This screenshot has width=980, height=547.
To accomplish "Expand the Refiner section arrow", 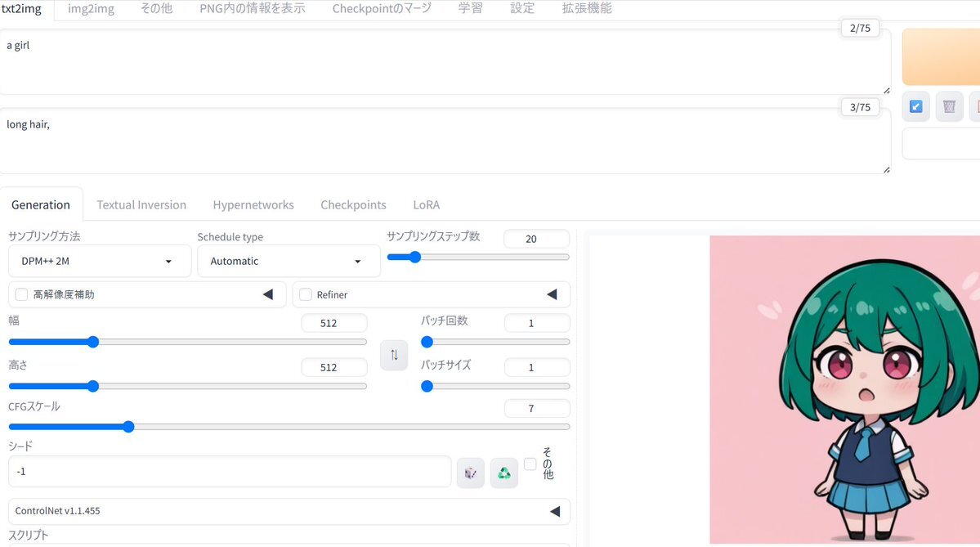I will pyautogui.click(x=552, y=294).
